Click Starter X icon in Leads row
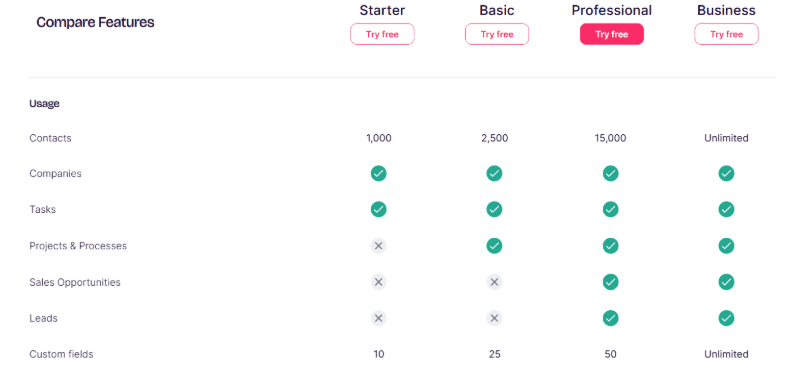 (x=378, y=318)
